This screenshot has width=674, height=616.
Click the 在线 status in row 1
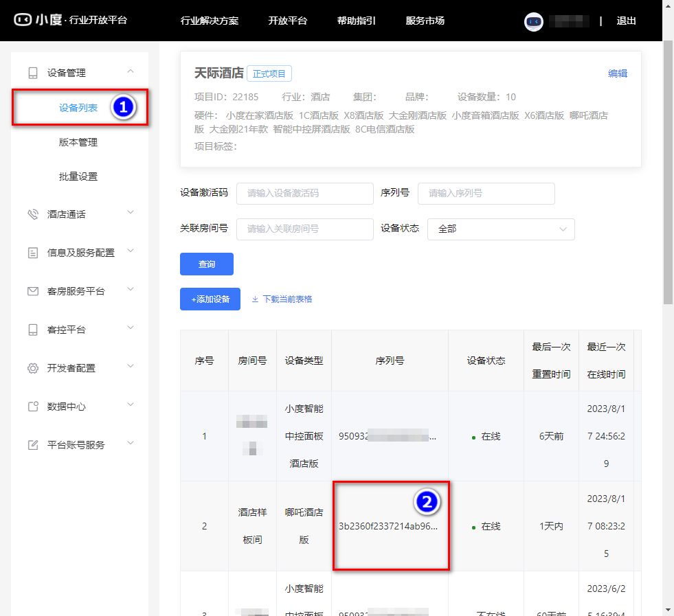[486, 437]
